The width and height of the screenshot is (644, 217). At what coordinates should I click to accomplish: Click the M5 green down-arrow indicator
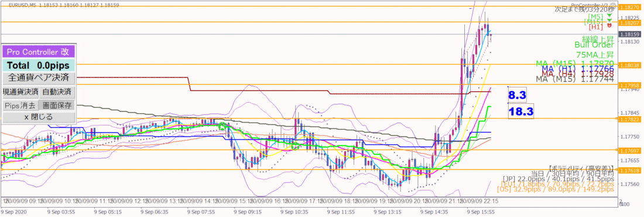(609, 15)
